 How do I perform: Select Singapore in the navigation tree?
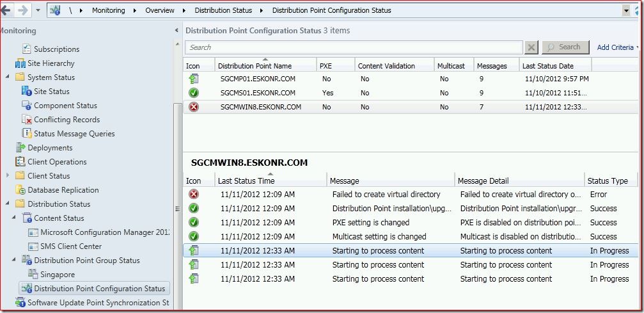[58, 275]
